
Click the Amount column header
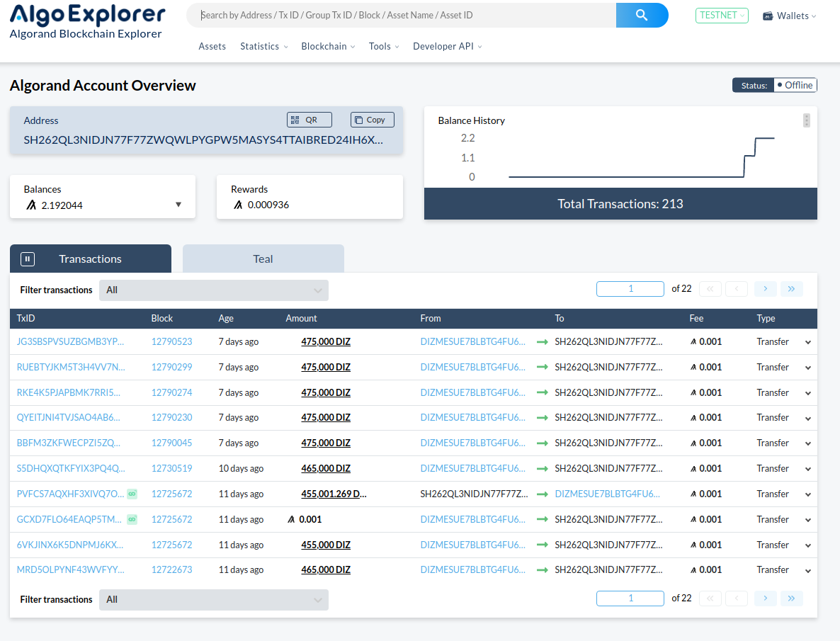301,318
